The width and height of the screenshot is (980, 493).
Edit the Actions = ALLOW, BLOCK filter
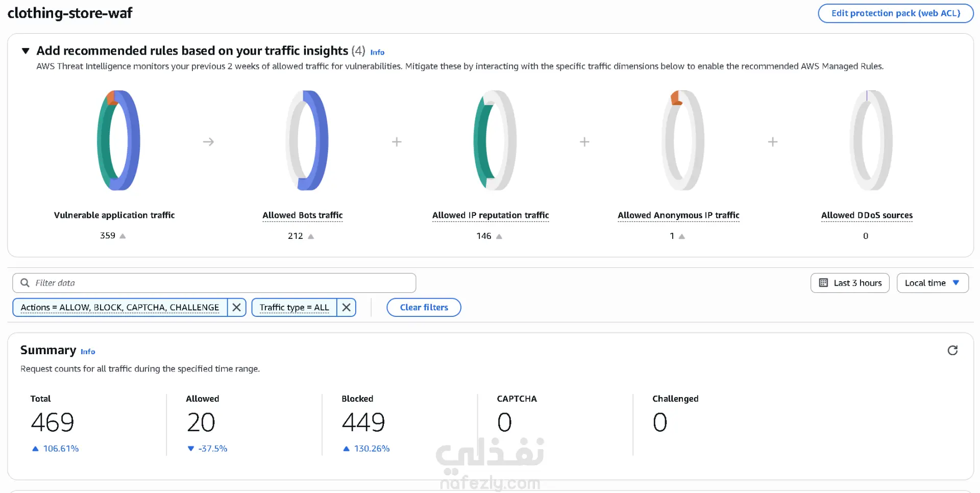tap(119, 307)
